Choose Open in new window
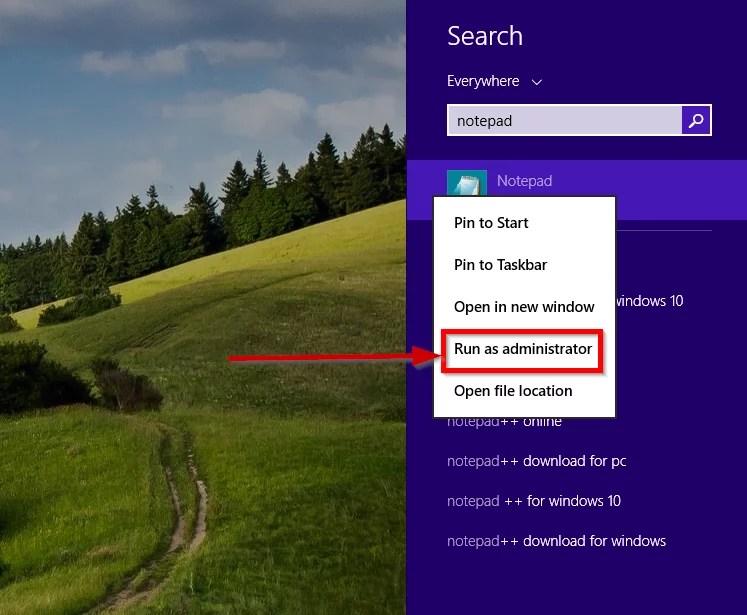The image size is (747, 615). click(524, 307)
